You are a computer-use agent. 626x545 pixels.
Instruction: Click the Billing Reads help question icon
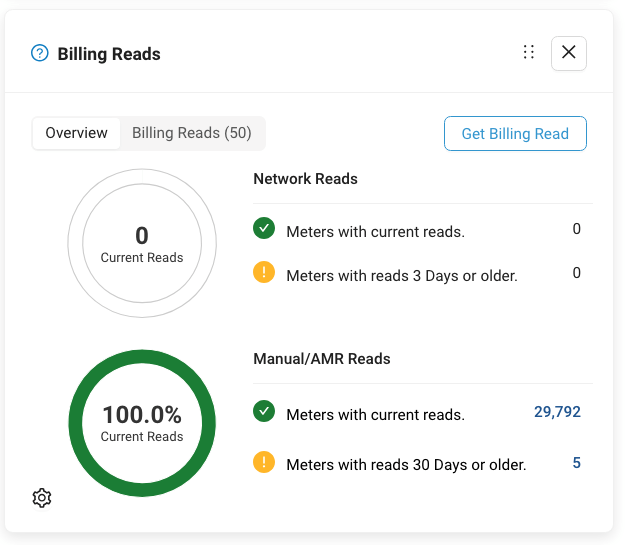point(40,53)
